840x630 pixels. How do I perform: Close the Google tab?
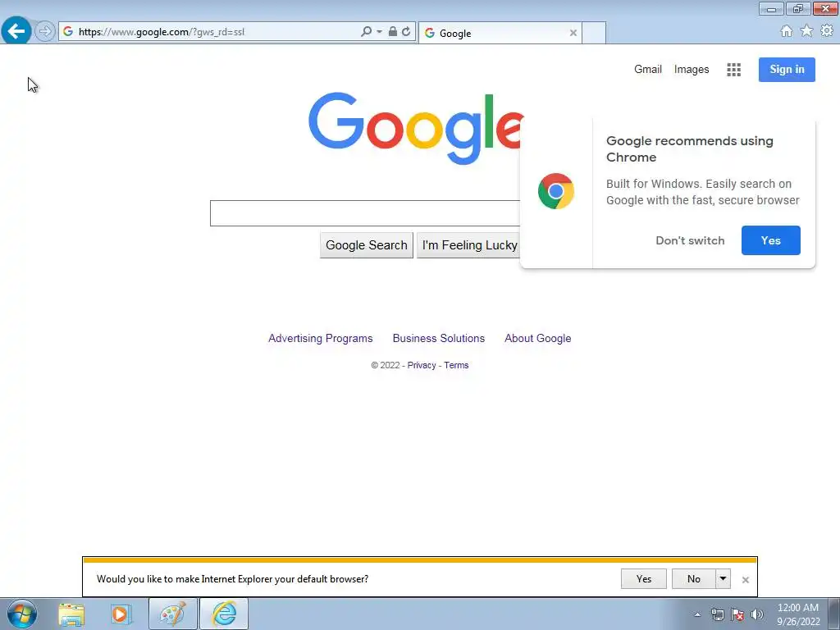(573, 33)
